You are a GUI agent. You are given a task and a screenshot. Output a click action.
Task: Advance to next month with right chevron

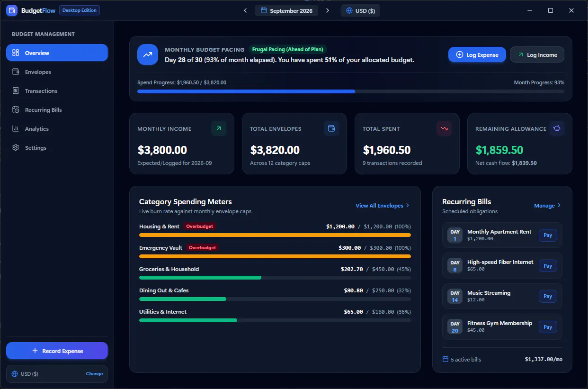coord(328,10)
